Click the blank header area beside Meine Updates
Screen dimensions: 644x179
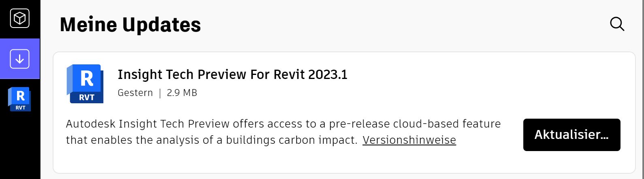405,24
